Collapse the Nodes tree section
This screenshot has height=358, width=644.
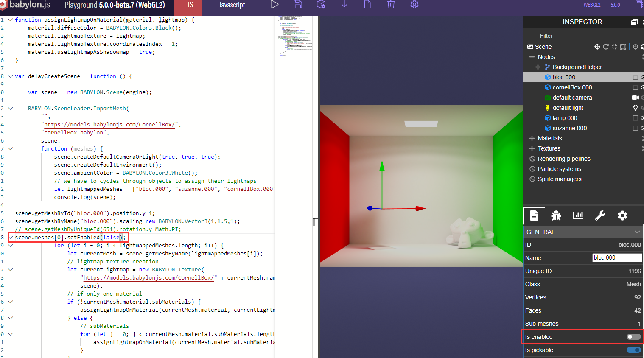[532, 56]
